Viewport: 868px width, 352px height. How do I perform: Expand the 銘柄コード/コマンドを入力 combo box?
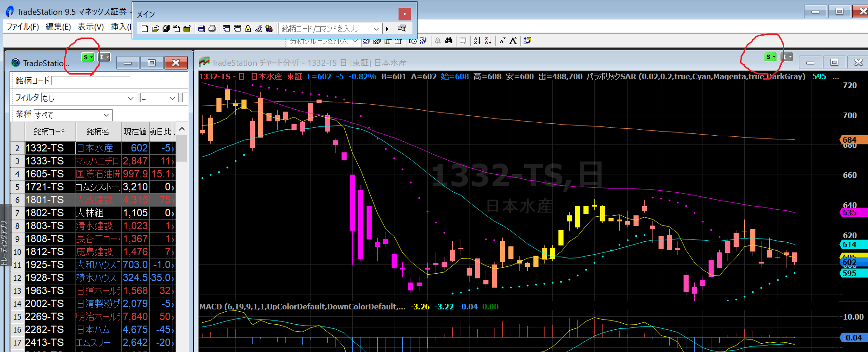pos(376,29)
